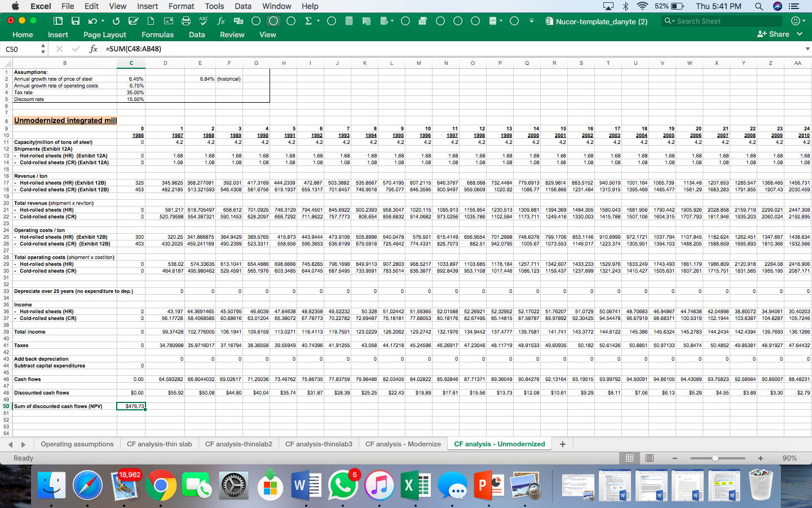Click the Name Box showing C50

point(20,49)
